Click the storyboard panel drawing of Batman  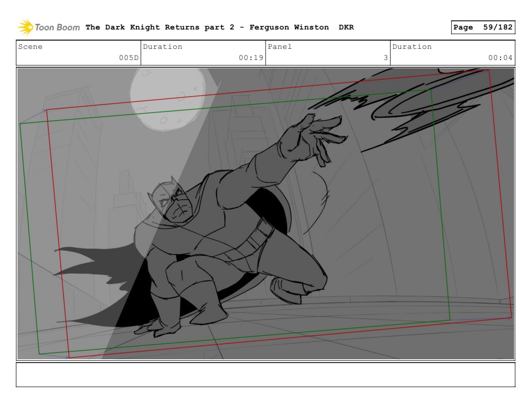[x=266, y=214]
